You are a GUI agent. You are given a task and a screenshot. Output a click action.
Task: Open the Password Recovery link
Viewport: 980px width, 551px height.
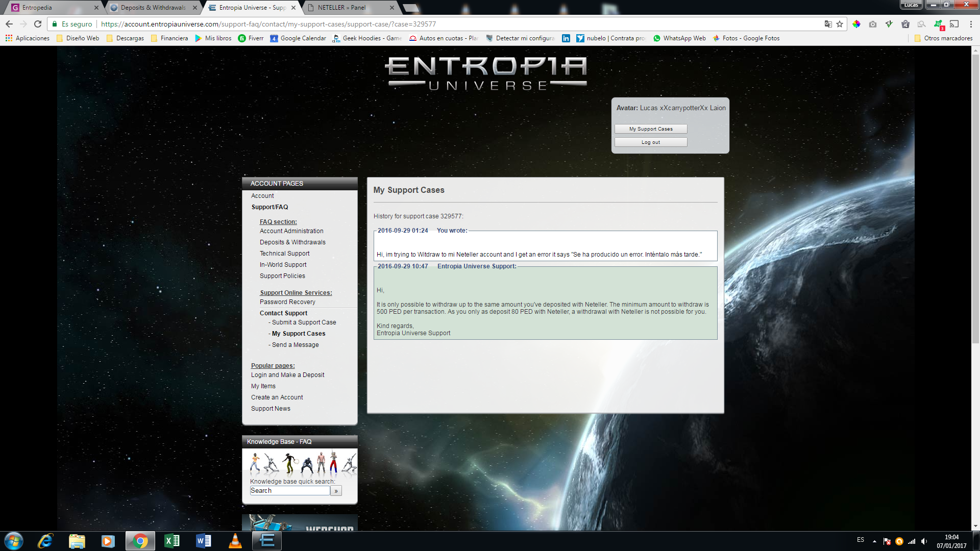point(287,302)
